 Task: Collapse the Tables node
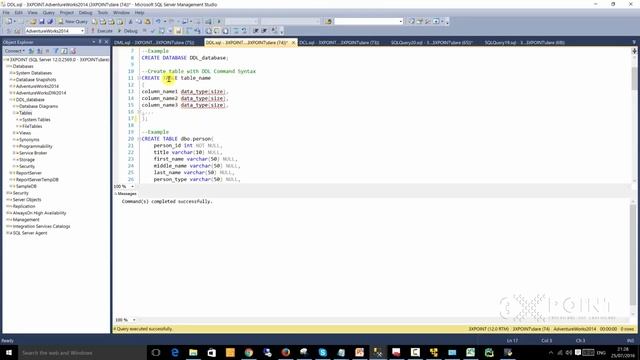15,113
